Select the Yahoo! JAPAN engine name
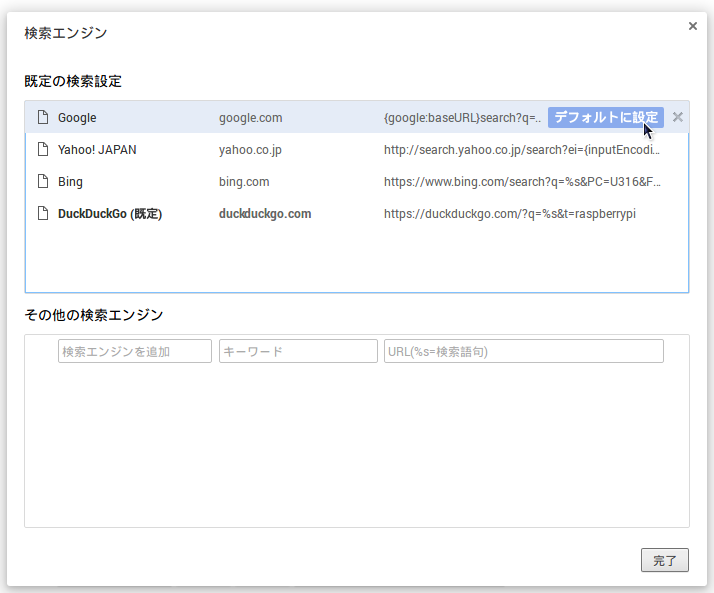Screen dimensions: 714x593 point(97,150)
